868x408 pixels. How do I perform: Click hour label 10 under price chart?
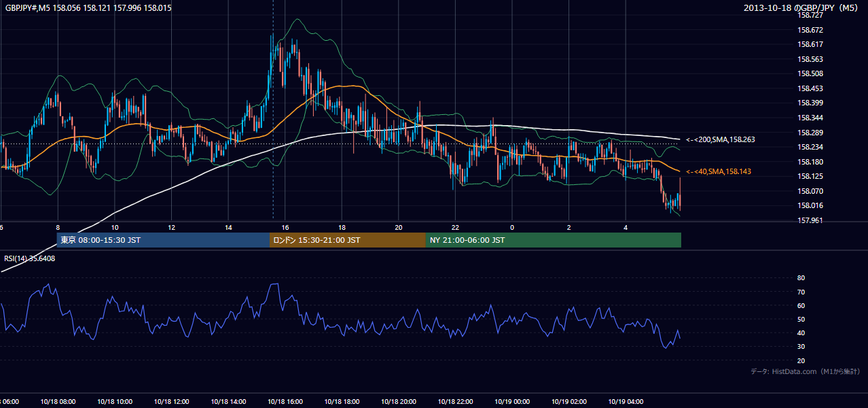tap(115, 227)
